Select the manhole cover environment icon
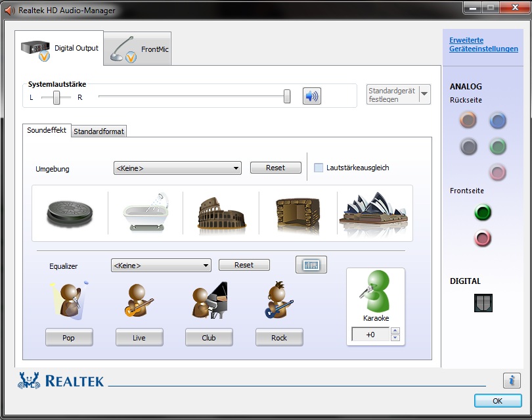 coord(70,213)
